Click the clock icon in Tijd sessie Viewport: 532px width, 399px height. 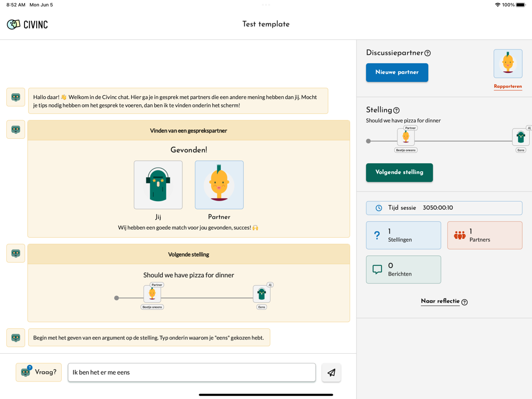[x=379, y=208]
